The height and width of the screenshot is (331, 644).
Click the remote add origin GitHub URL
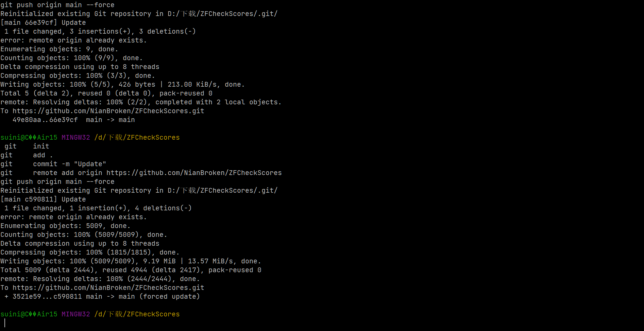point(194,173)
